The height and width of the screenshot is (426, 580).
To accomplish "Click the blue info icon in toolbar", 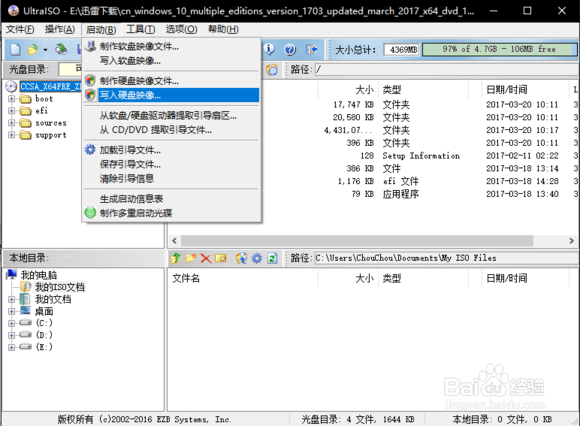I will click(x=270, y=49).
